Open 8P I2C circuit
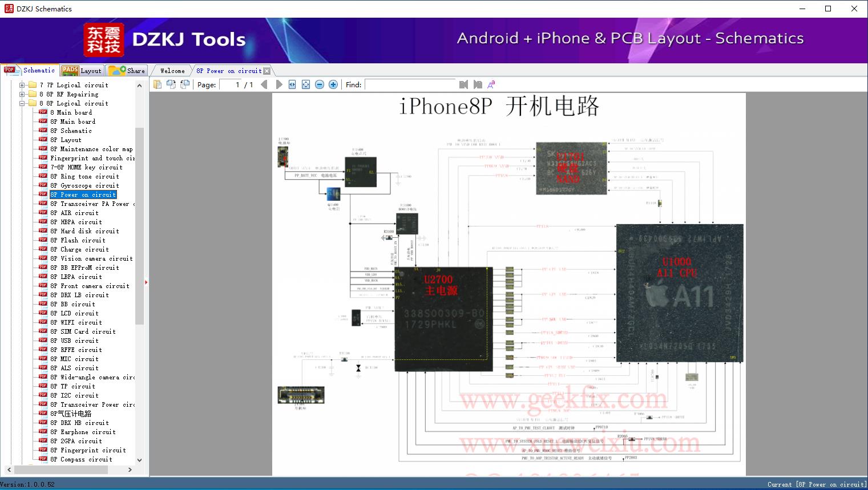Image resolution: width=868 pixels, height=490 pixels. (74, 395)
